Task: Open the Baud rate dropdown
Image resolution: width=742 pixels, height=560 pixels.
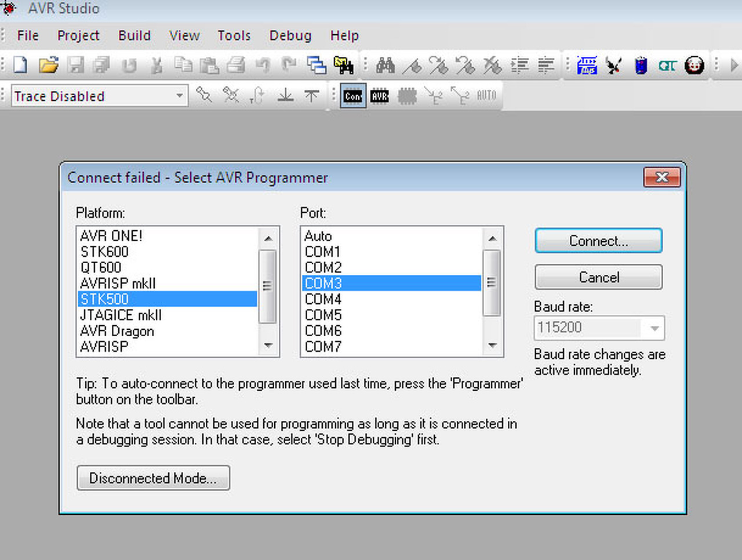Action: point(654,328)
